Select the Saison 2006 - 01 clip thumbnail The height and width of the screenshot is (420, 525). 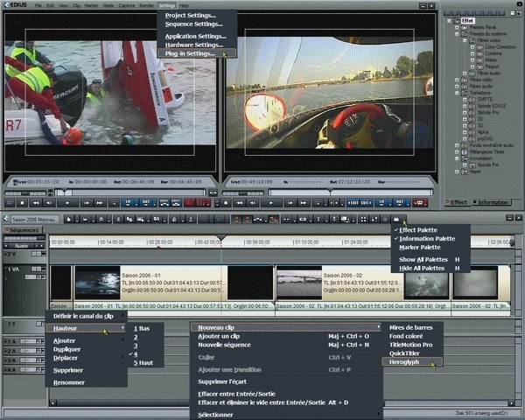pyautogui.click(x=97, y=283)
